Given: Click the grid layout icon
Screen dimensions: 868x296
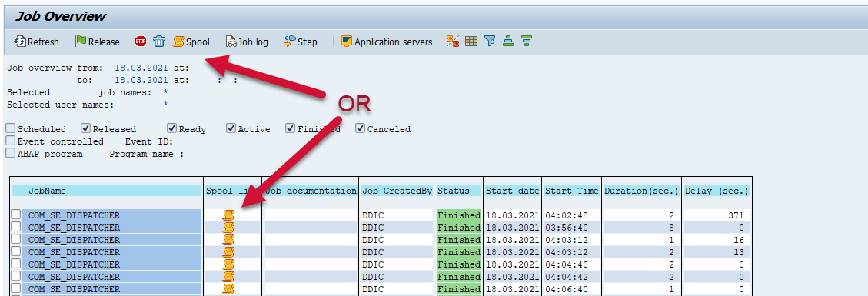Looking at the screenshot, I should pyautogui.click(x=471, y=41).
